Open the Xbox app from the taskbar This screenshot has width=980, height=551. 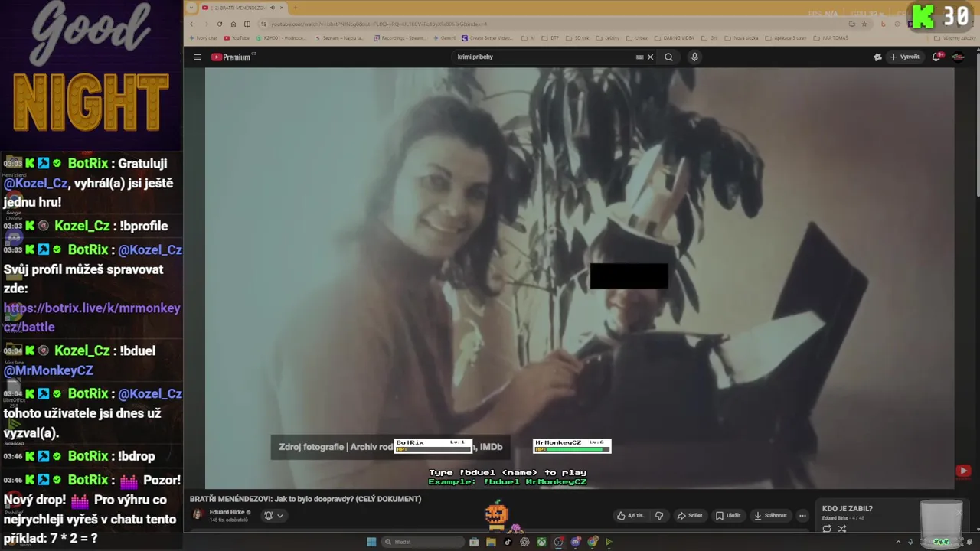coord(541,542)
